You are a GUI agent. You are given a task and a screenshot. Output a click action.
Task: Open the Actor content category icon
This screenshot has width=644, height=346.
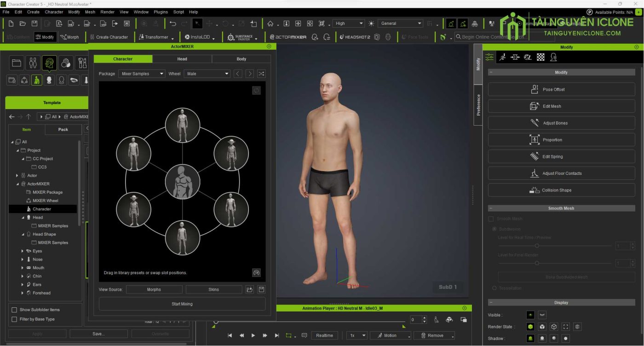click(x=33, y=63)
